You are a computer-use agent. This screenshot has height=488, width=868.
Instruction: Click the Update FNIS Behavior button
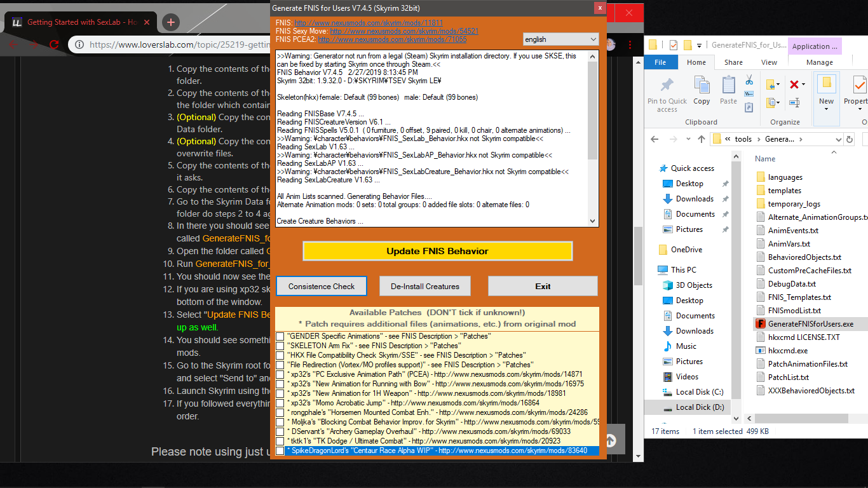438,251
